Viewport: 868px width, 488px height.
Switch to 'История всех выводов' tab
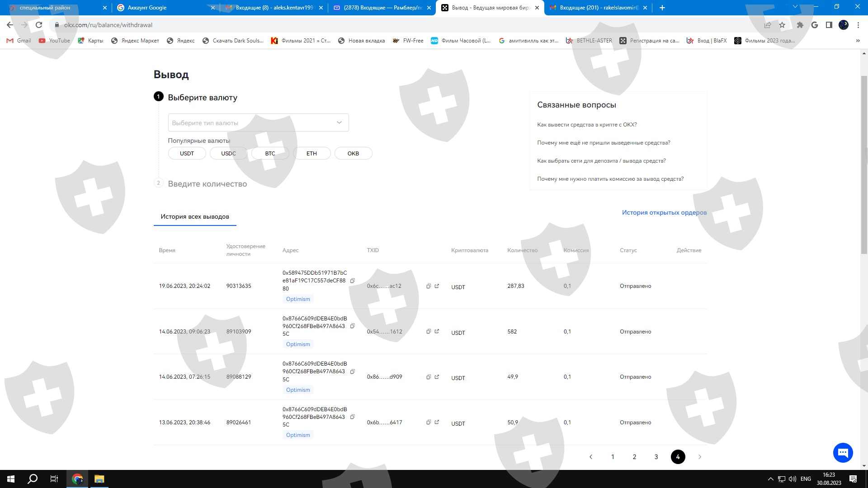[195, 216]
